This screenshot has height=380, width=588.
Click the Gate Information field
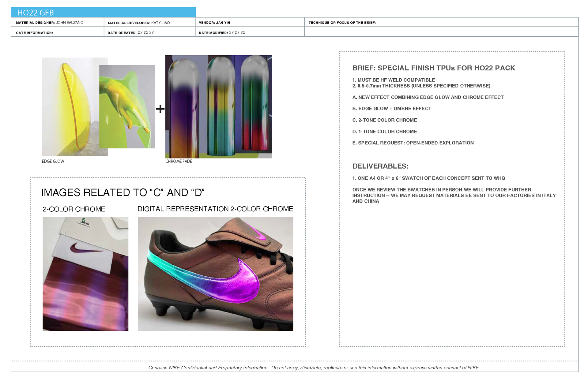pos(57,33)
